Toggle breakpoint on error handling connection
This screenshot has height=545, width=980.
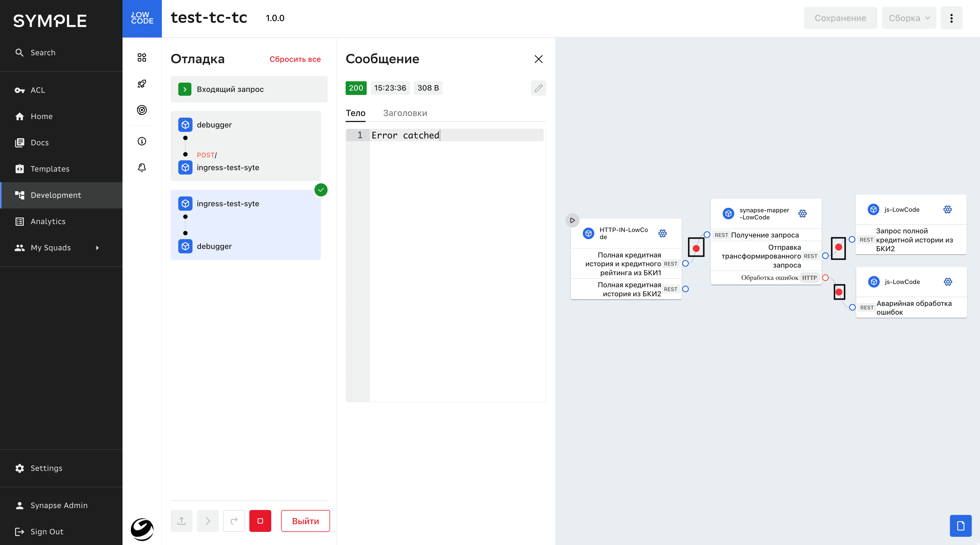pos(839,292)
